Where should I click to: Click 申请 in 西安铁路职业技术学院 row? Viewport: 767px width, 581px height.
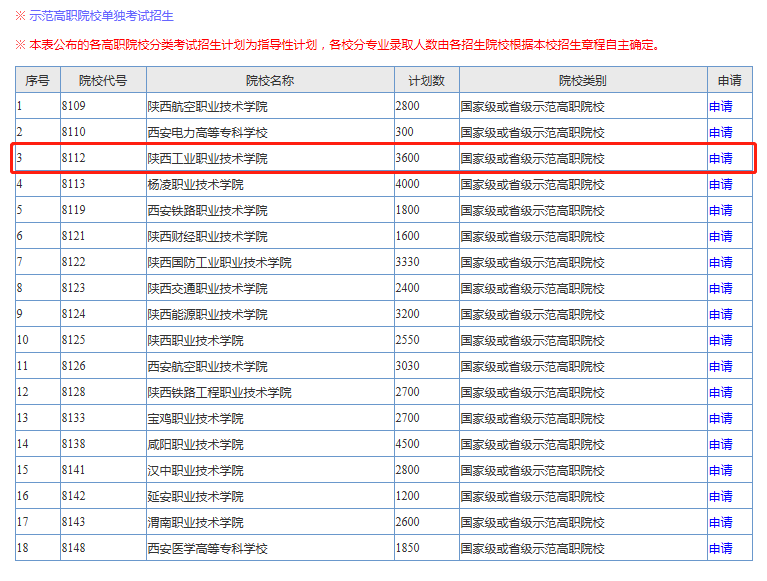pos(720,210)
